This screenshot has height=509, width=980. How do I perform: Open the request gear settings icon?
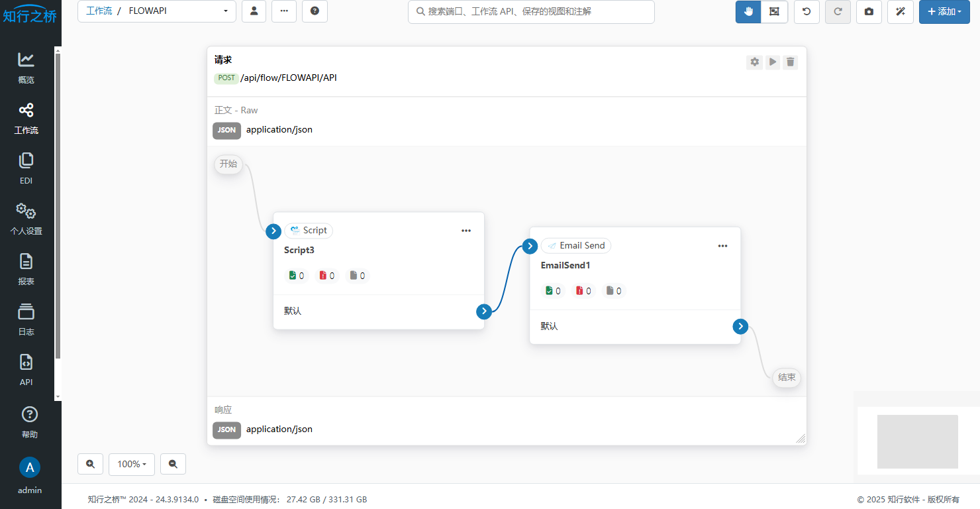(754, 62)
